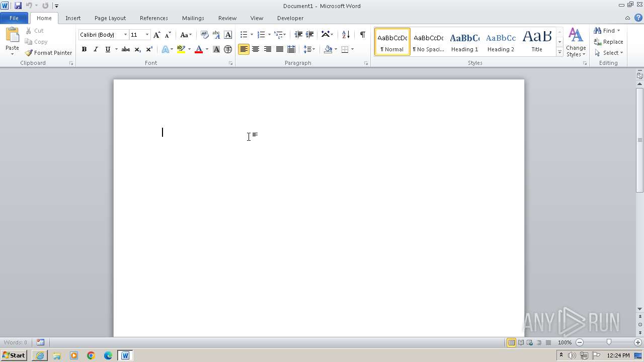Open Line Spacing dropdown
The width and height of the screenshot is (644, 362).
coord(309,49)
